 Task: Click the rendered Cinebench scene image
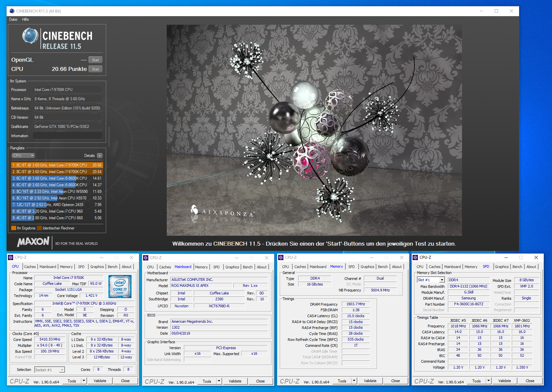click(314, 130)
